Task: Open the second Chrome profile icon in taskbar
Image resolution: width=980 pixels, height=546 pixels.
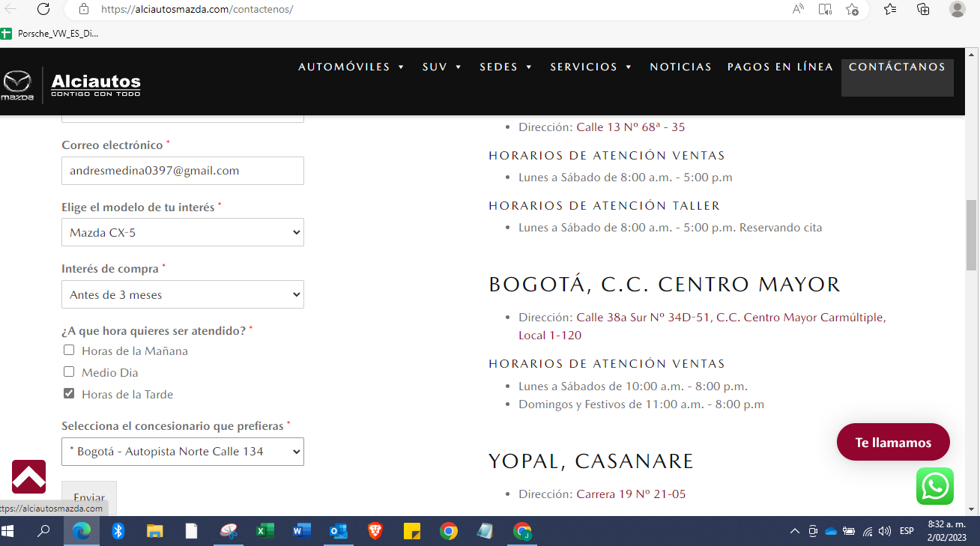Action: 522,531
